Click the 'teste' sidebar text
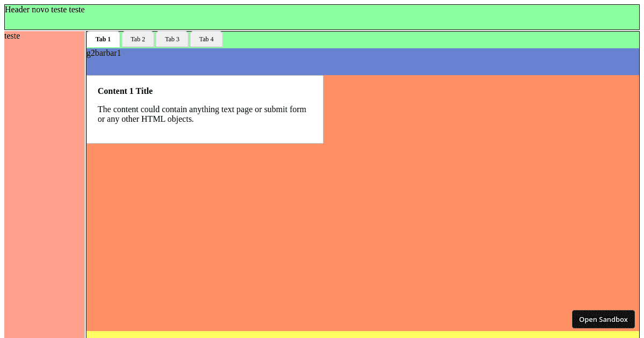 [12, 36]
